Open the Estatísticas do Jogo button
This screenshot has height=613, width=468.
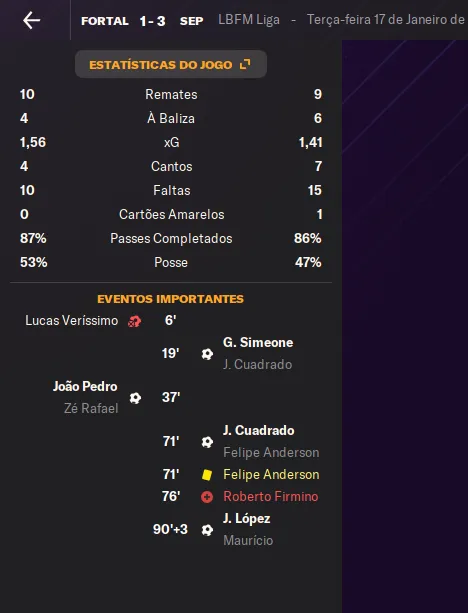[x=171, y=64]
